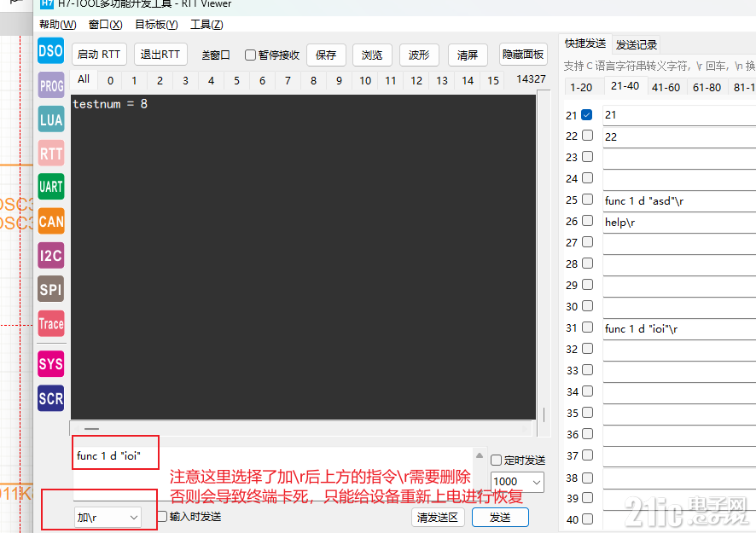The image size is (756, 533).
Task: Open the 窗口(X) menu
Action: [x=106, y=25]
